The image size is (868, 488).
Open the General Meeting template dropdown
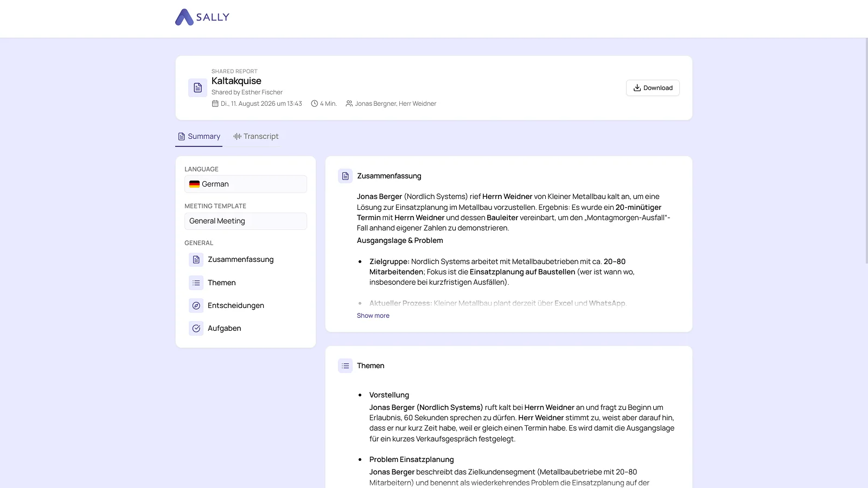[x=246, y=221]
